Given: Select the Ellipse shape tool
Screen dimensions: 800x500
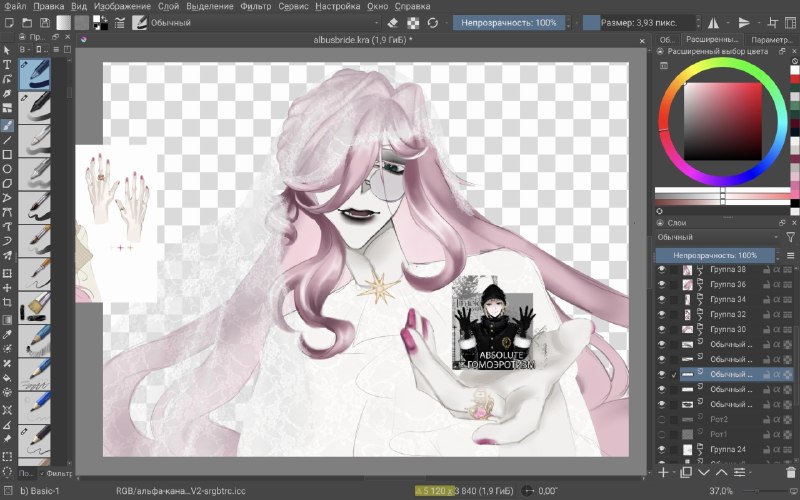Looking at the screenshot, I should [x=7, y=169].
